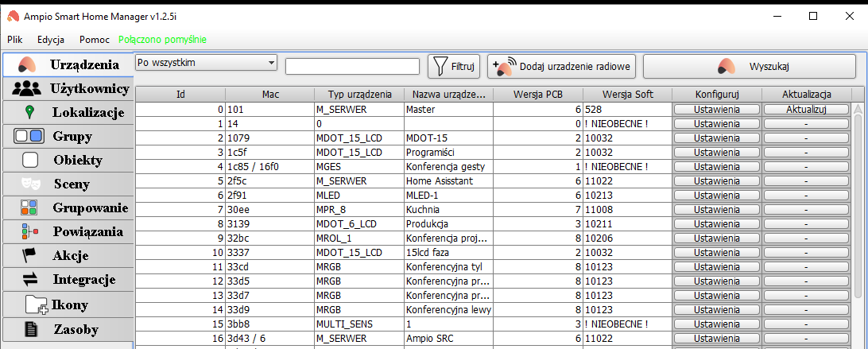This screenshot has height=349, width=868.
Task: Open Ustawienia for Ampio SRC row
Action: tap(717, 339)
